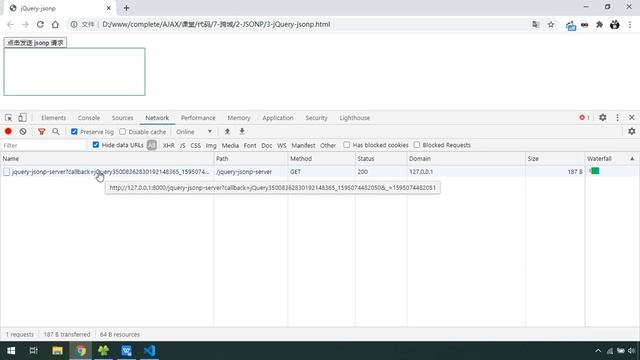Show hidden system tray icons chevron

(598, 351)
